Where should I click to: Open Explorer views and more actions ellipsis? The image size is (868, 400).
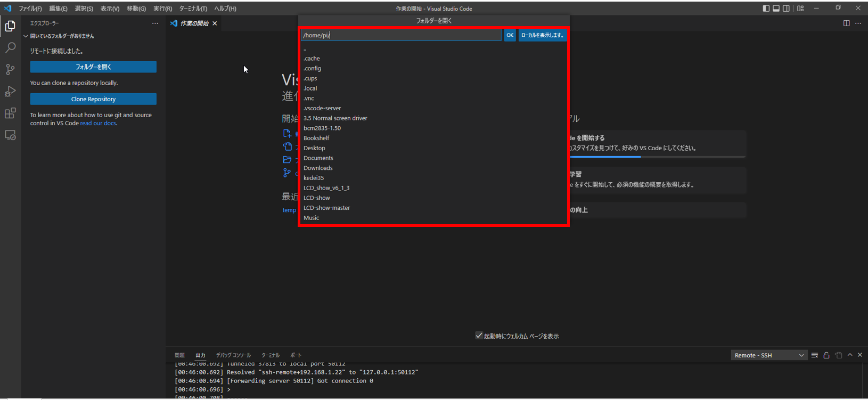[155, 23]
